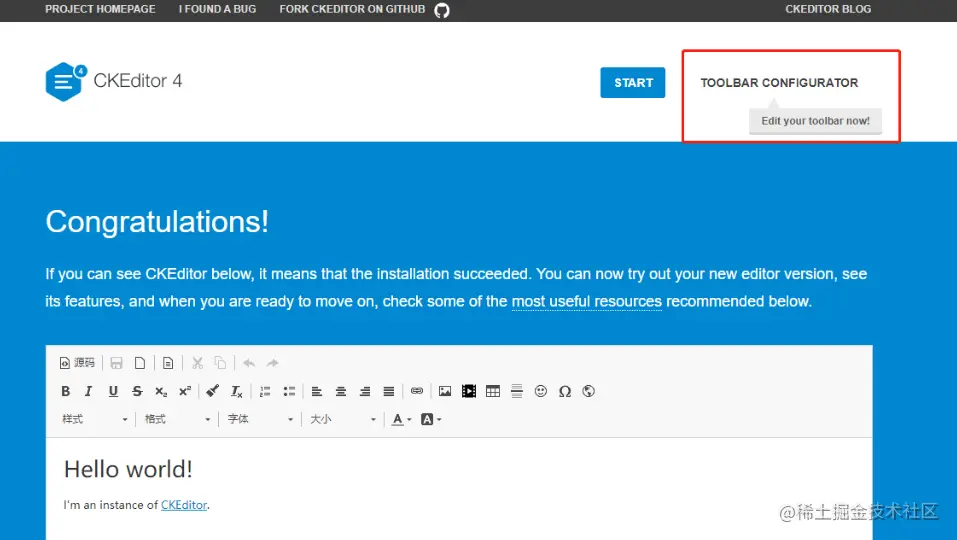Viewport: 957px width, 540px height.
Task: Insert a link with the chain icon
Action: 417,391
